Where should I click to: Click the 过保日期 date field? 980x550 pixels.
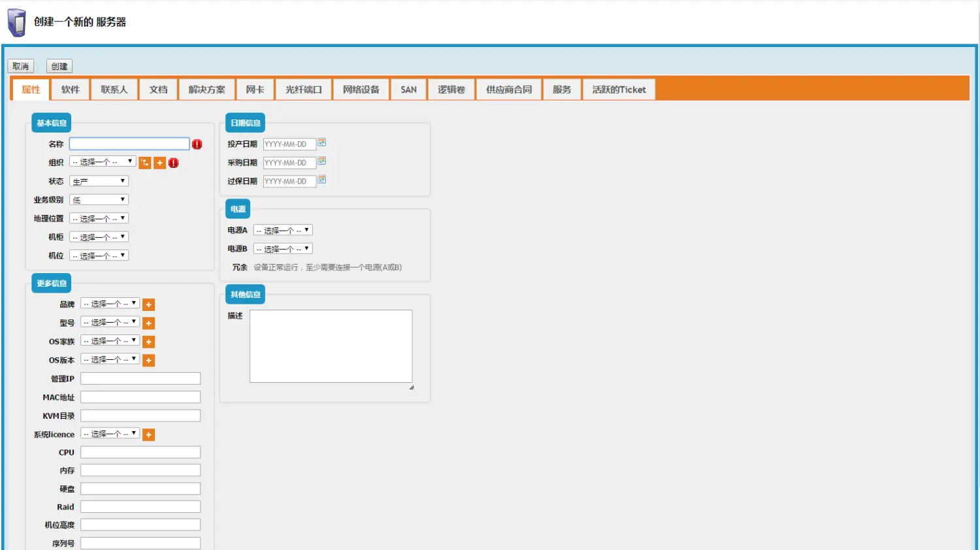pyautogui.click(x=289, y=182)
